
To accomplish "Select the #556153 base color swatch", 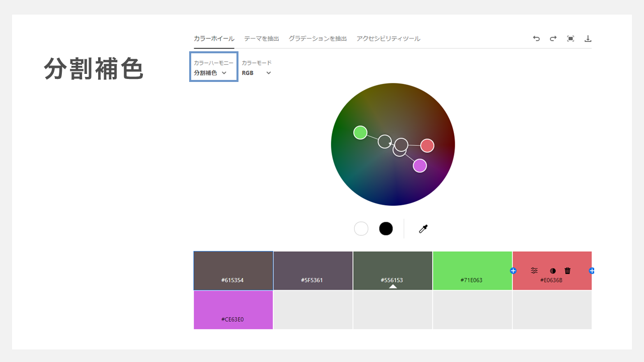I will [392, 270].
